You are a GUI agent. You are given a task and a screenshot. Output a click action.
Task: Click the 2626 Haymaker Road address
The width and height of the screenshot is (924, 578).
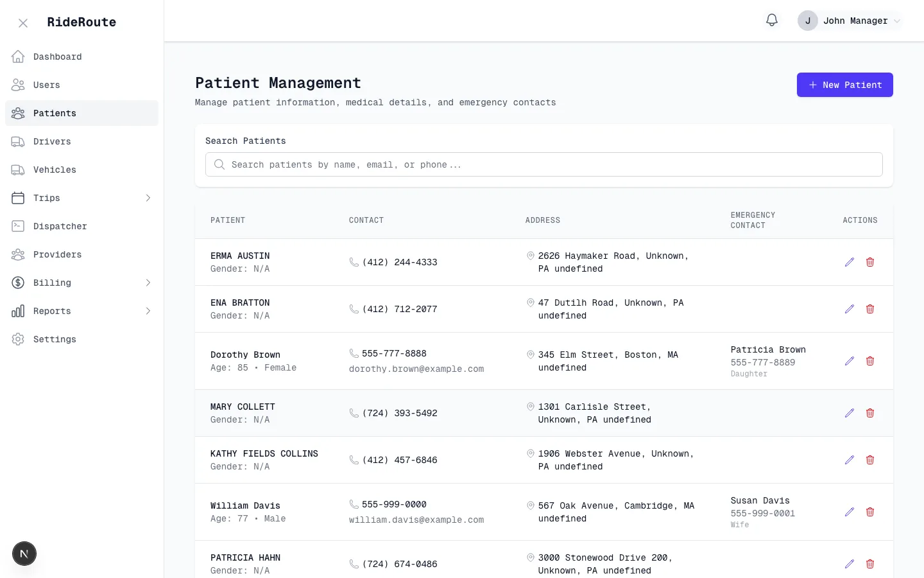(613, 262)
